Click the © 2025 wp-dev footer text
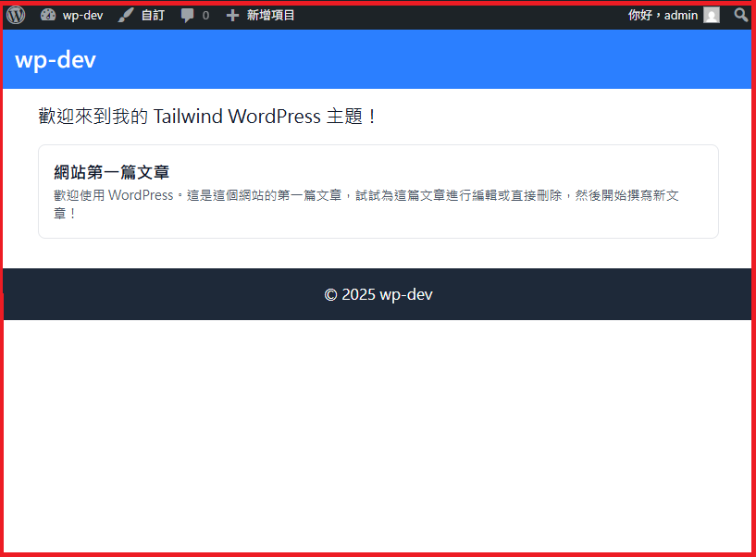The width and height of the screenshot is (756, 557). pos(378,294)
